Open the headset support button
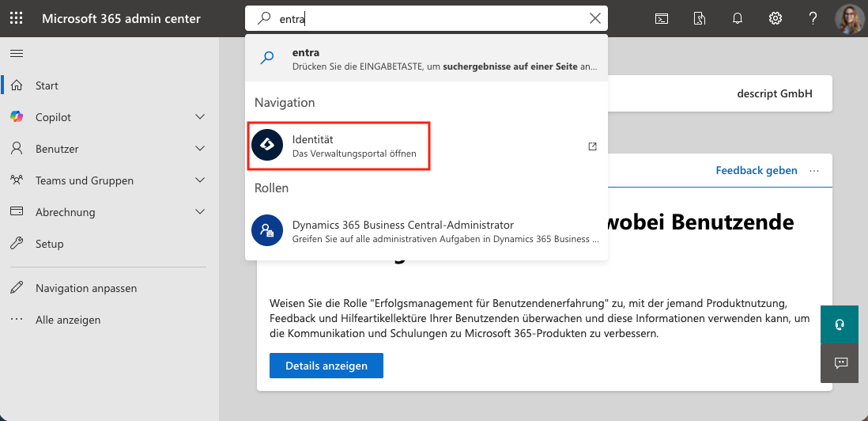Viewport: 868px width, 421px height. pos(840,324)
